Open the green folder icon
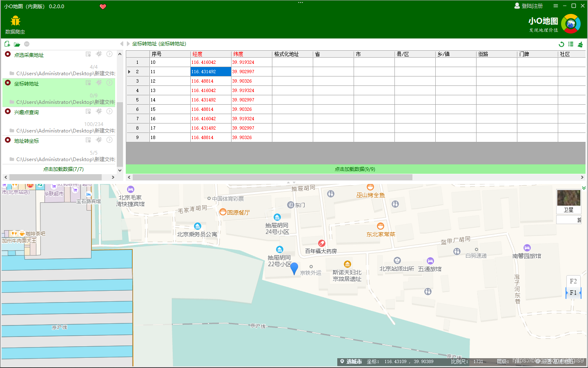The width and height of the screenshot is (588, 368). (17, 44)
